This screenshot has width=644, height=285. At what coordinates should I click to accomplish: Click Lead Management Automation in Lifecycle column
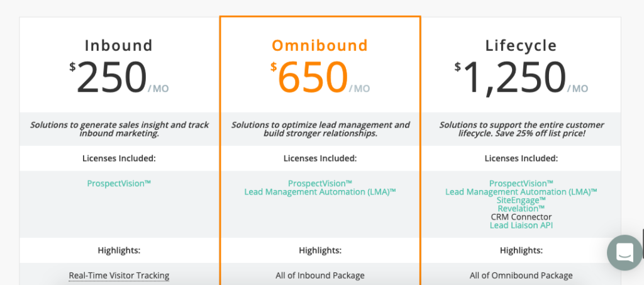coord(521,192)
